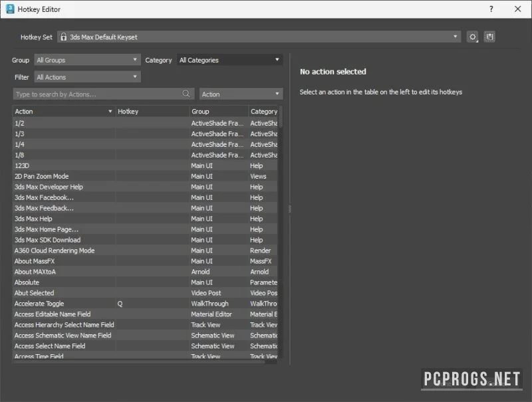This screenshot has height=402, width=532.
Task: Select the 3ds Max SDK Download action
Action: click(x=145, y=240)
